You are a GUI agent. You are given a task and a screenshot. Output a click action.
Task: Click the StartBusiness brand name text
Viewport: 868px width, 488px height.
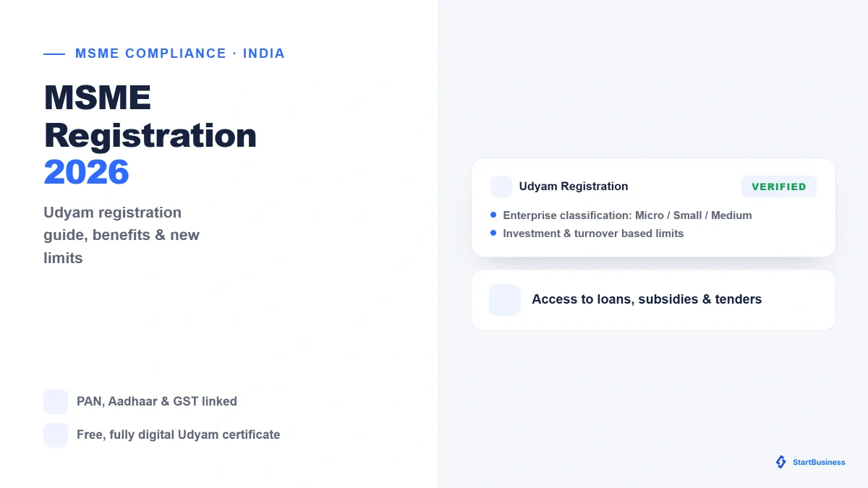(819, 463)
